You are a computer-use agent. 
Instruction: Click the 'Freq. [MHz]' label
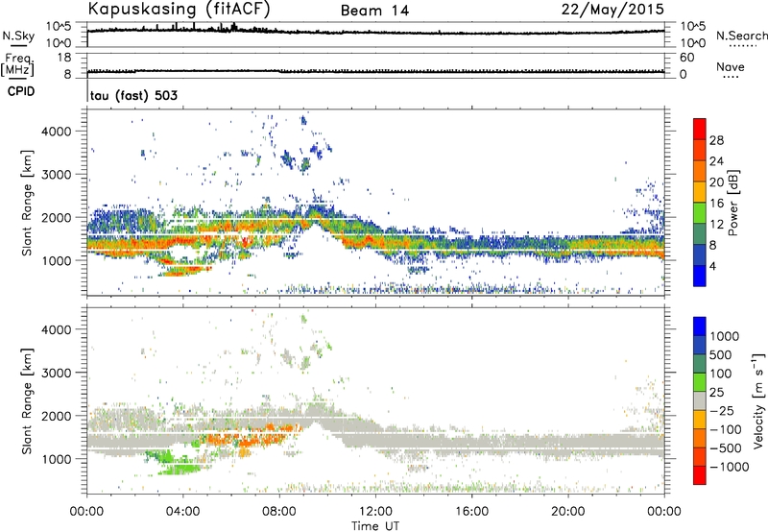pos(18,64)
